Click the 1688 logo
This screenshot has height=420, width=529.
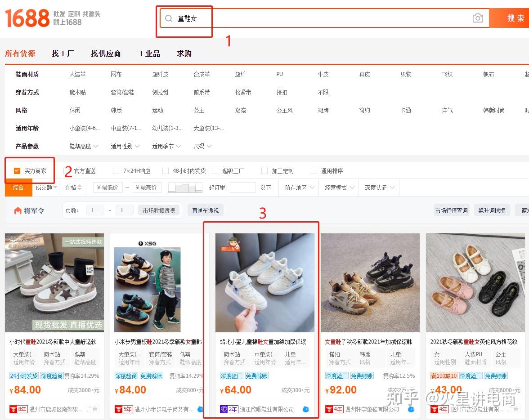[x=27, y=18]
